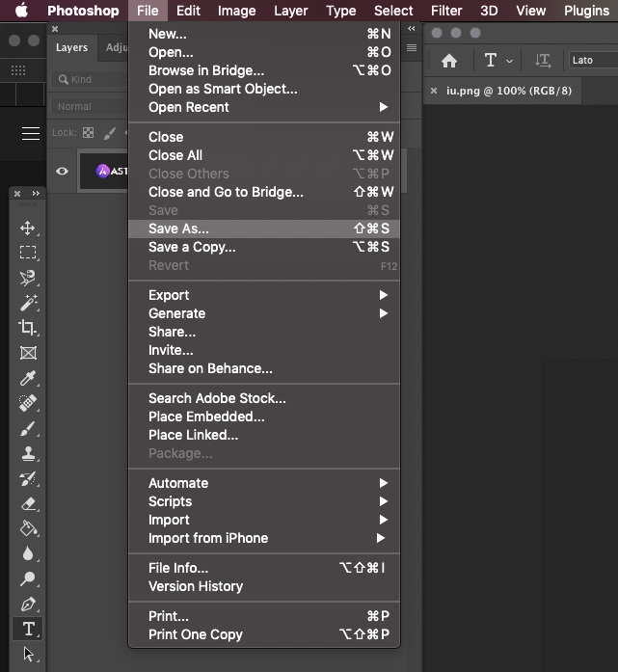Select the Magic Wand tool

pos(28,303)
